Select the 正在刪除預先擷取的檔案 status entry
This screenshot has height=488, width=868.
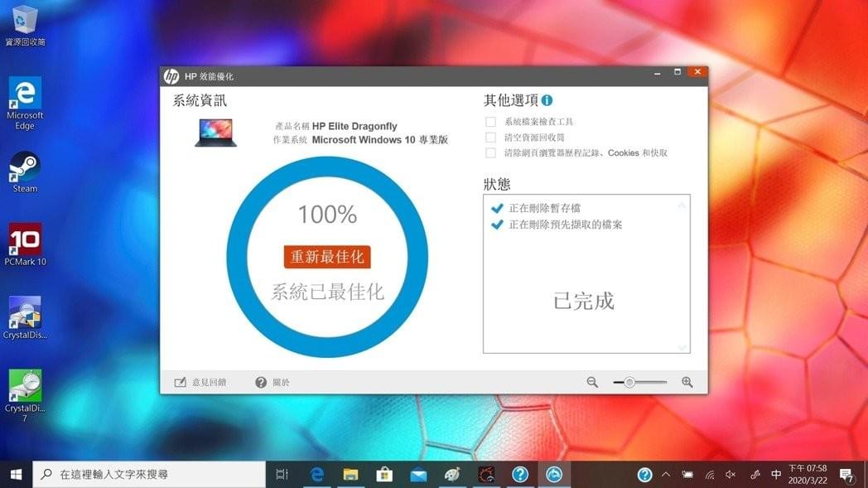click(x=557, y=225)
